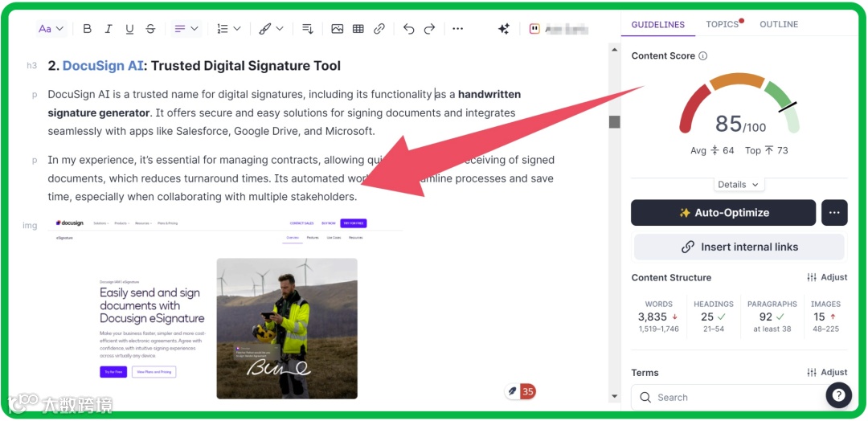This screenshot has height=421, width=868.
Task: Open the text alignment dropdown
Action: [186, 29]
